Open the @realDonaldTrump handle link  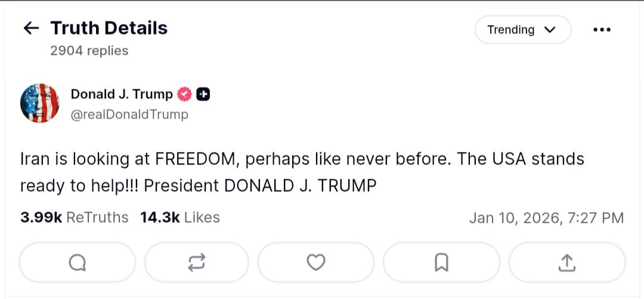[129, 114]
